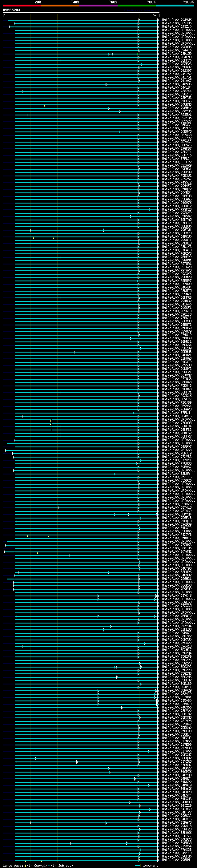
Task: Select UniRef100_Q5K5A7 entry
Action: [177, 216]
